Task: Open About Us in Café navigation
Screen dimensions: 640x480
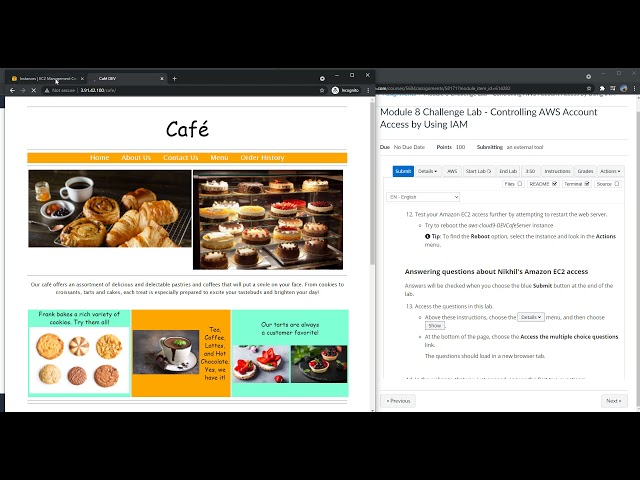Action: point(136,158)
